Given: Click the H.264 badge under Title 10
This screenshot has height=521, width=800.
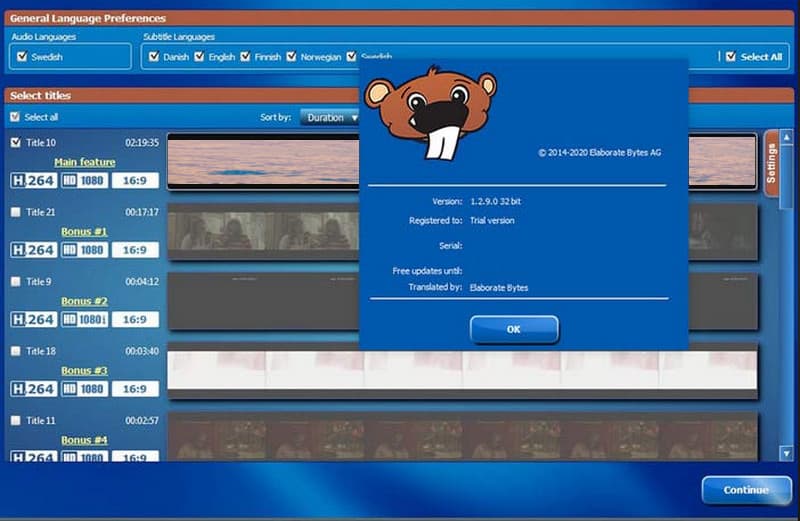Looking at the screenshot, I should click(33, 181).
